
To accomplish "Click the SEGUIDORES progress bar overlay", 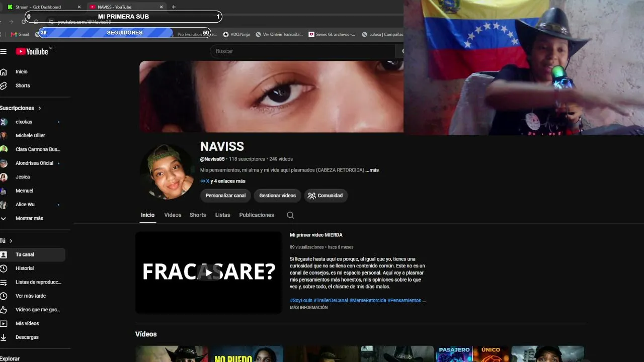I will (125, 33).
